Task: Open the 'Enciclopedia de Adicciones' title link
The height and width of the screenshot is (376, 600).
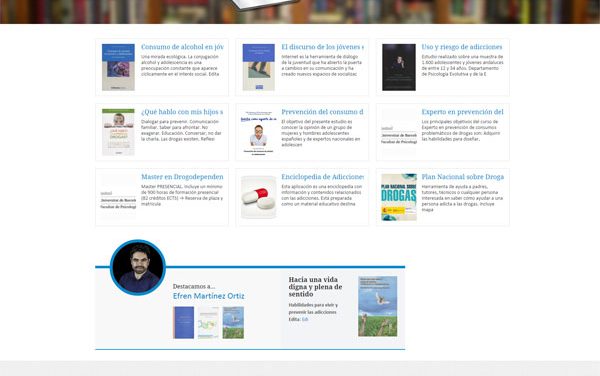Action: [x=323, y=177]
